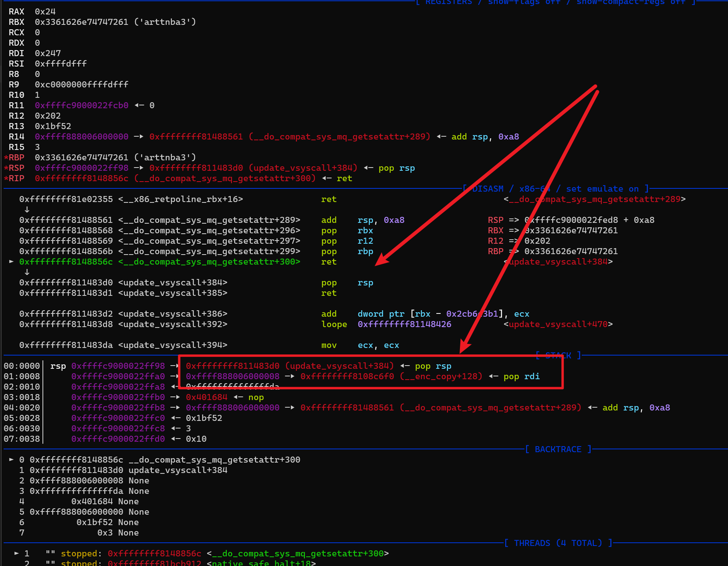
Task: Click backtrace frame 0 __do_compat_sys_mq_getsetattr+300
Action: click(x=160, y=460)
